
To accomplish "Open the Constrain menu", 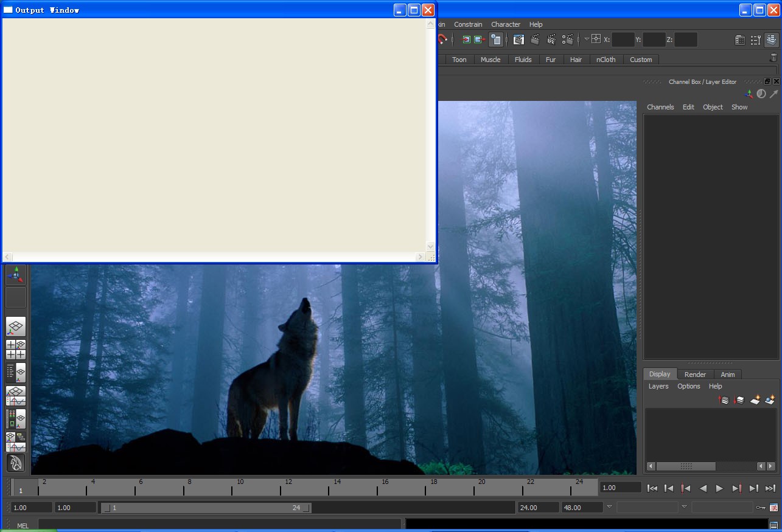I will [468, 24].
